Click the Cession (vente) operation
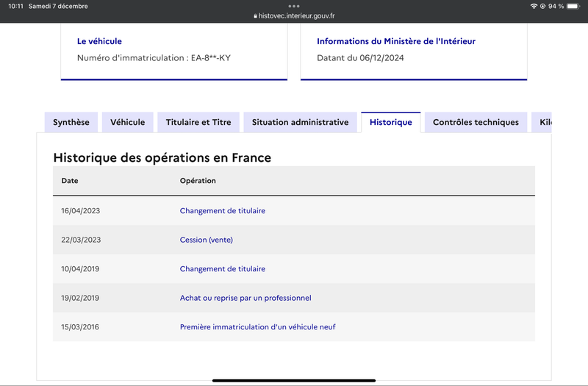The width and height of the screenshot is (588, 386). tap(207, 240)
